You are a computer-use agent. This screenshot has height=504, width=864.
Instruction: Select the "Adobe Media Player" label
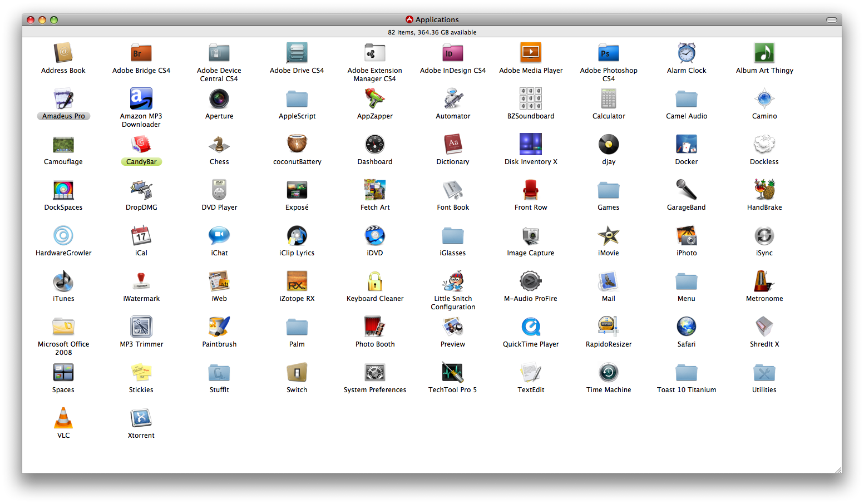pos(531,71)
